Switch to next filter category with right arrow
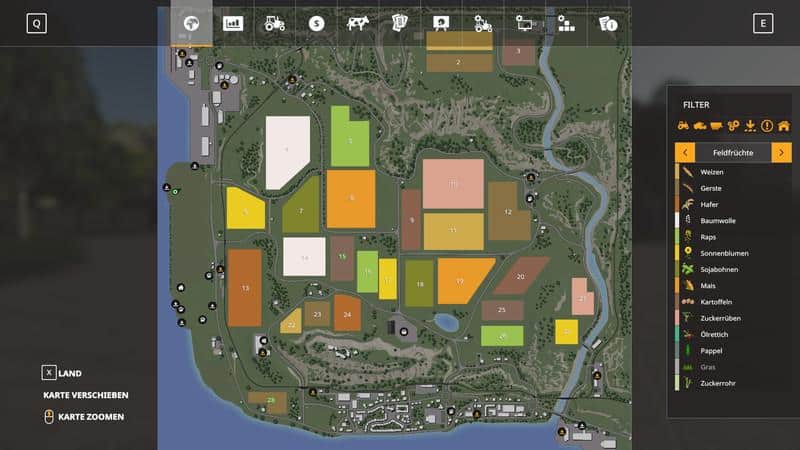 pyautogui.click(x=781, y=152)
